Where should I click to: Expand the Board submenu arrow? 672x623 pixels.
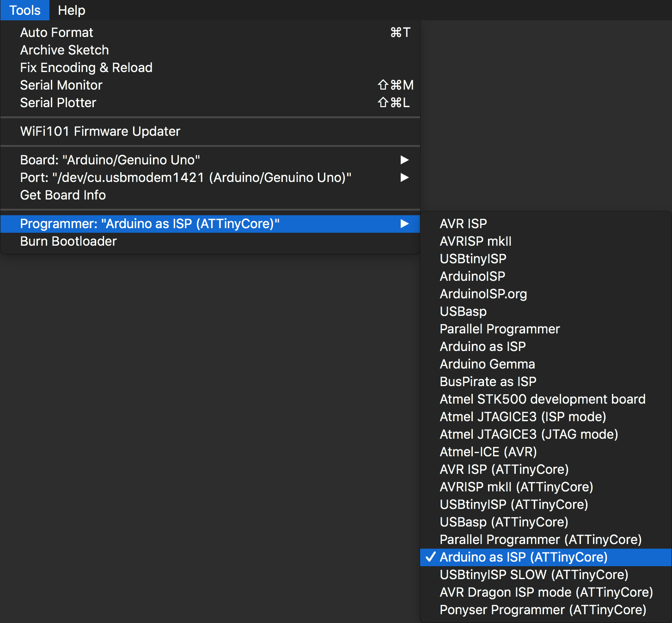(404, 160)
